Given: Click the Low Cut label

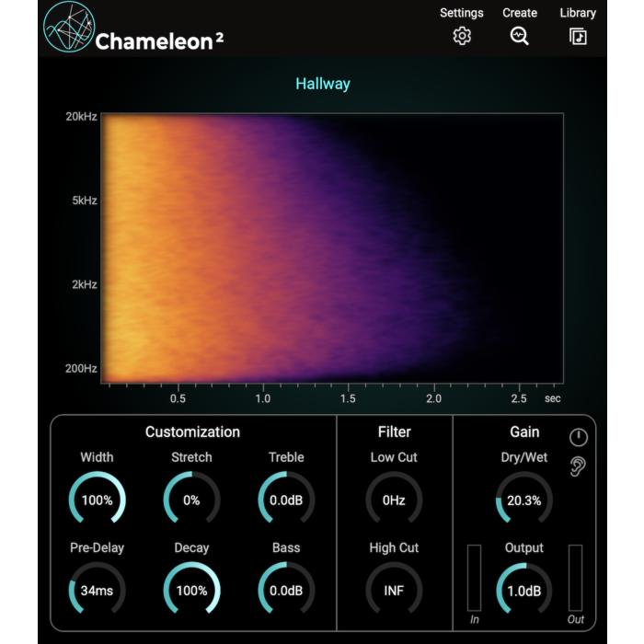Looking at the screenshot, I should 394,457.
